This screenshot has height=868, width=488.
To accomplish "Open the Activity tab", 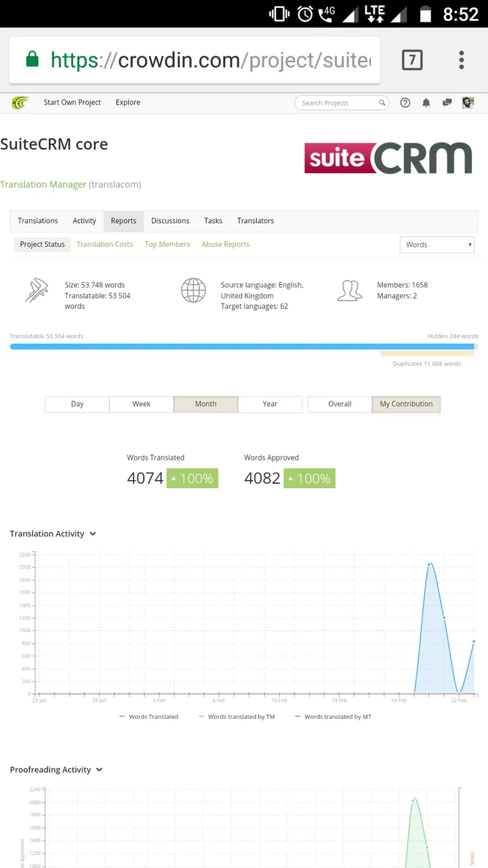I will 85,221.
